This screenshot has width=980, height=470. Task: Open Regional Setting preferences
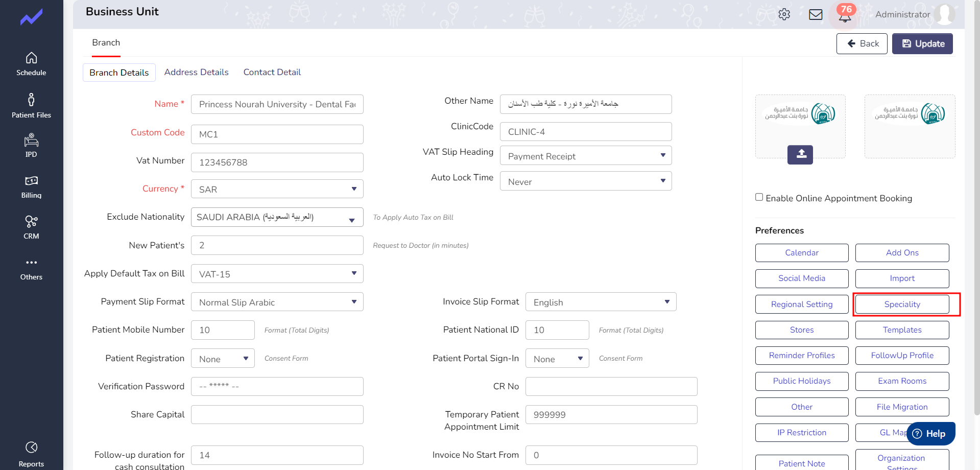coord(802,304)
